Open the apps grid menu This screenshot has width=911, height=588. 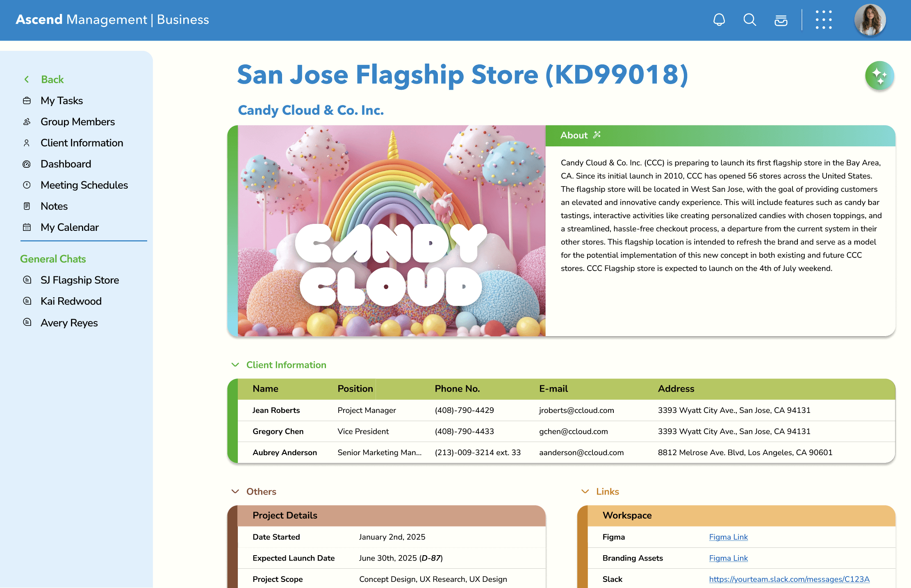[823, 20]
